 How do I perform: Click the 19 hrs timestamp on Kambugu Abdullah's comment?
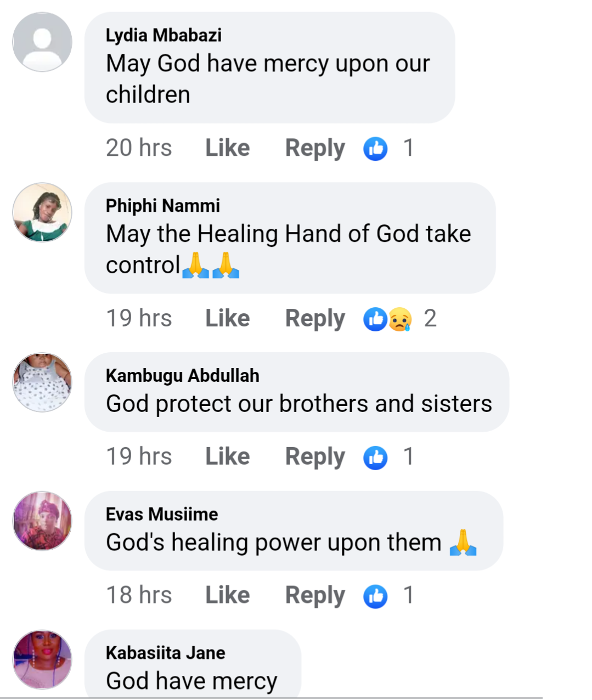tap(139, 457)
